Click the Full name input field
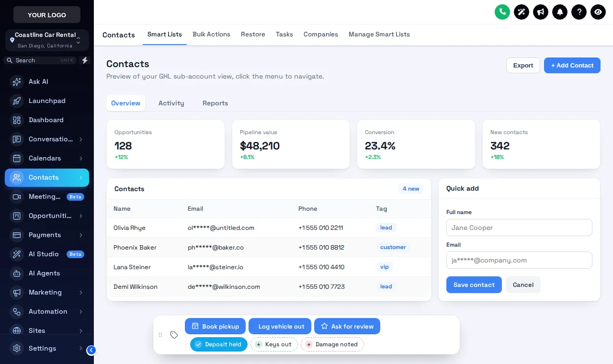Viewport: 613px width, 364px height. pos(519,227)
